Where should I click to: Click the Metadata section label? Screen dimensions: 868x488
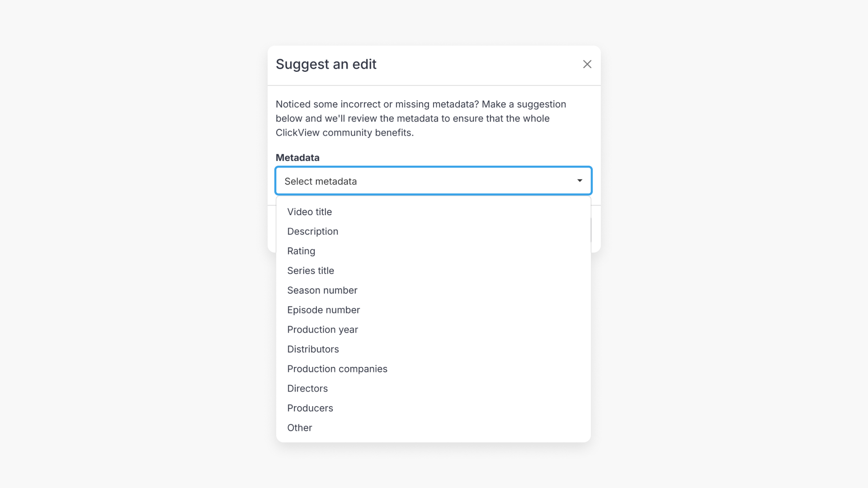[x=297, y=157]
